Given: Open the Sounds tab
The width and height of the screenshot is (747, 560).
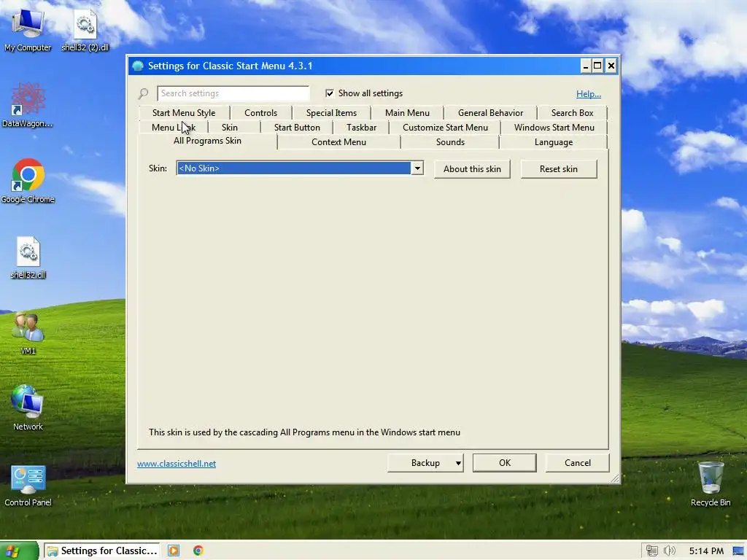Looking at the screenshot, I should pos(450,142).
